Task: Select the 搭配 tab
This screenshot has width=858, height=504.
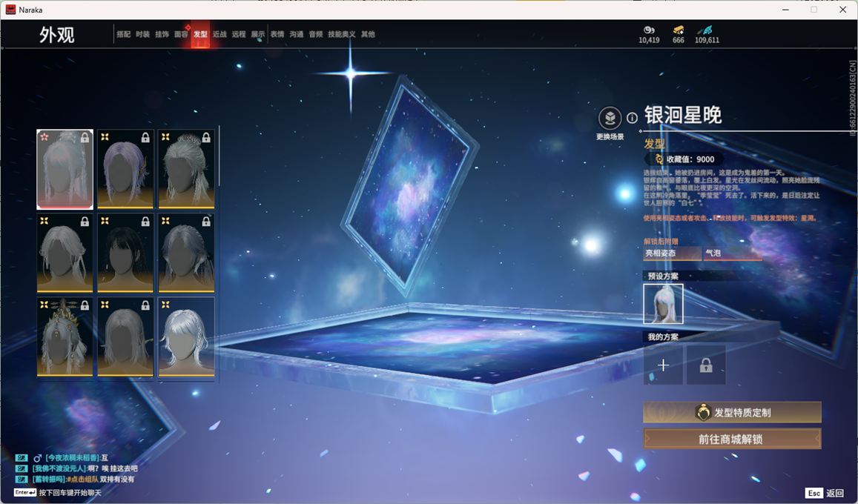Action: click(x=123, y=34)
